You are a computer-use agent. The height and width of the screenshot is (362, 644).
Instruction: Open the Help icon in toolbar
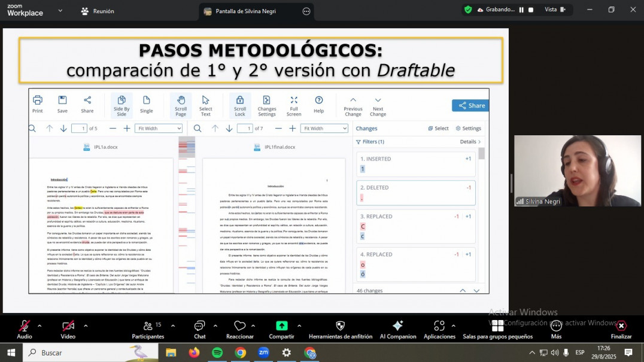click(x=319, y=104)
